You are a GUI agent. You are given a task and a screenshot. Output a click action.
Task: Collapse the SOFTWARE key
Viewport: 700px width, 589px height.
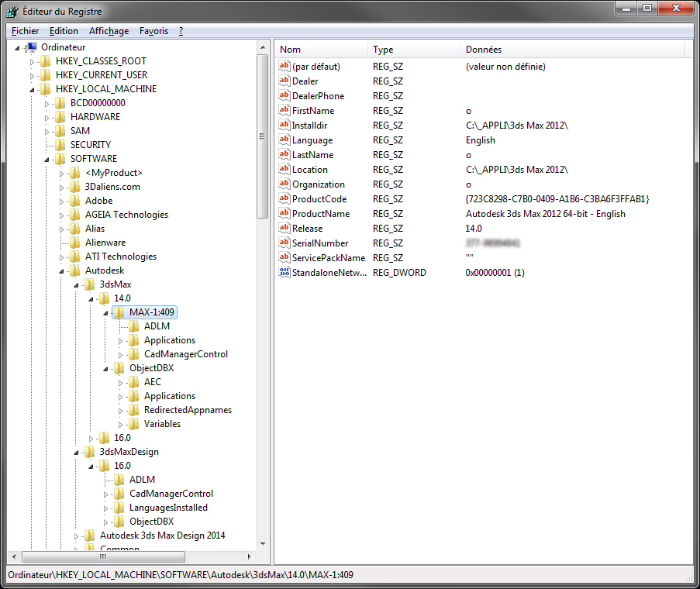[x=47, y=160]
